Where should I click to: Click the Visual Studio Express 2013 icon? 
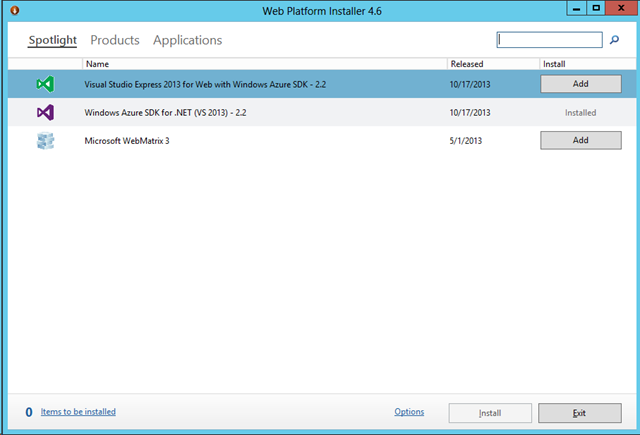(x=45, y=84)
